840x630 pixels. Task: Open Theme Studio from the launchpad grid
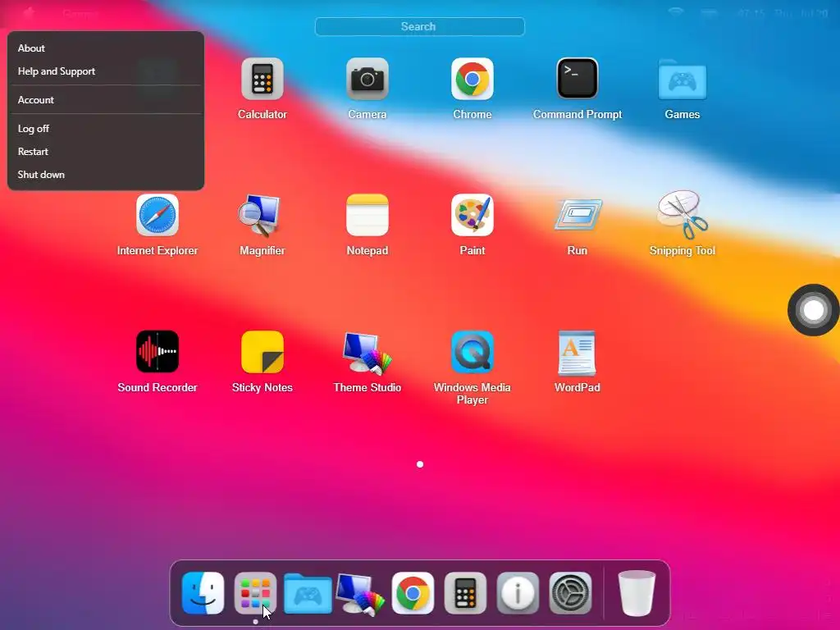367,353
